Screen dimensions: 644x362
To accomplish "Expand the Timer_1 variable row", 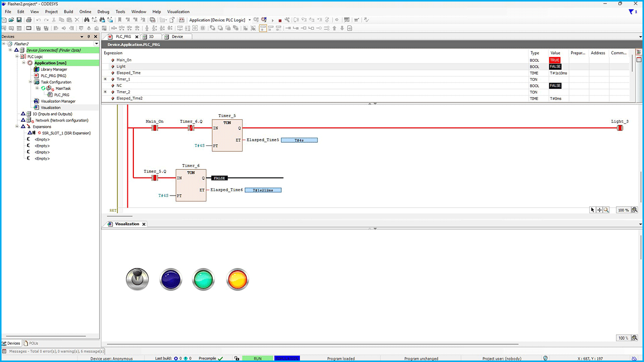I will pyautogui.click(x=105, y=79).
